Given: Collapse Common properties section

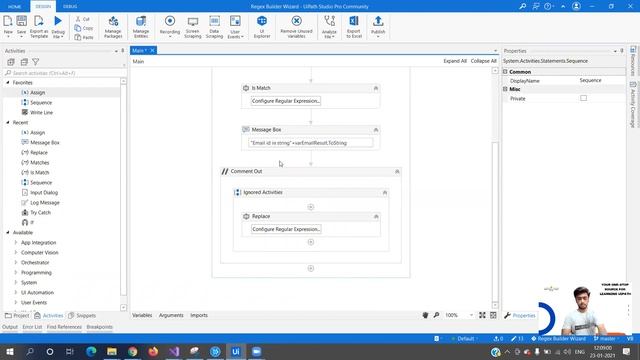Looking at the screenshot, I should pos(505,72).
